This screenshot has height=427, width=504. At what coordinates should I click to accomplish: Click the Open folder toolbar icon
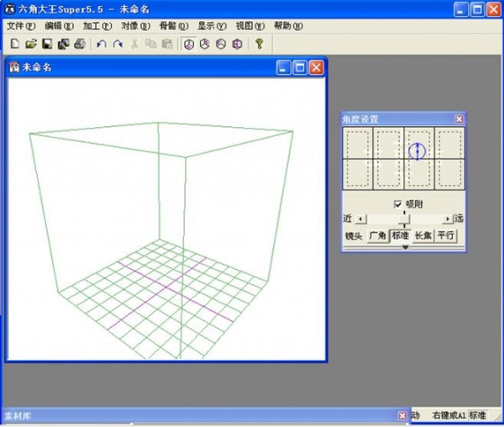click(x=30, y=44)
